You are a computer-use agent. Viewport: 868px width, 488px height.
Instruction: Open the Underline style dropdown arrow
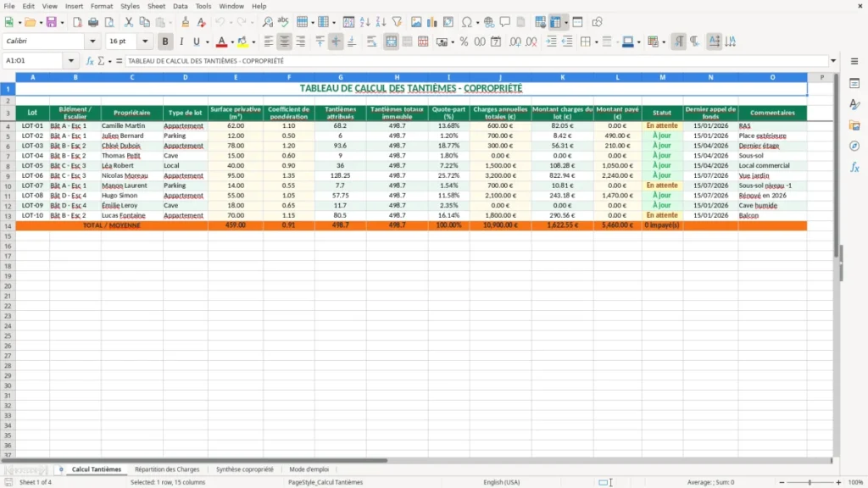(207, 42)
